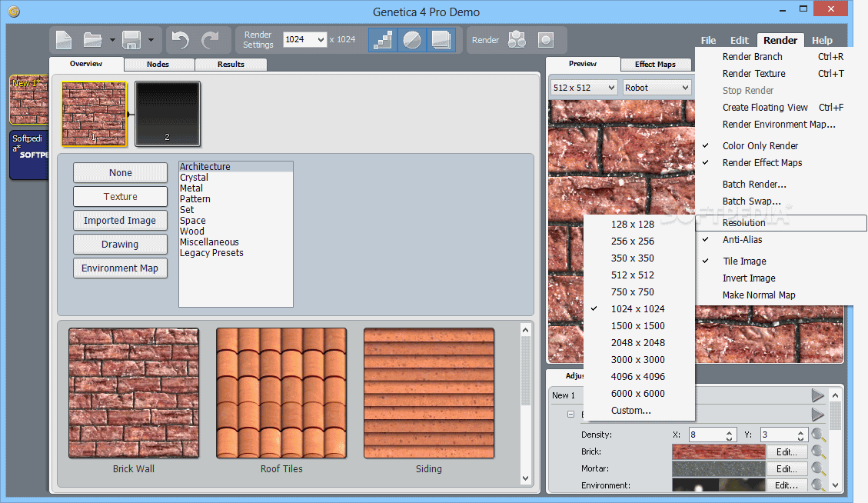Click the None button

click(120, 173)
